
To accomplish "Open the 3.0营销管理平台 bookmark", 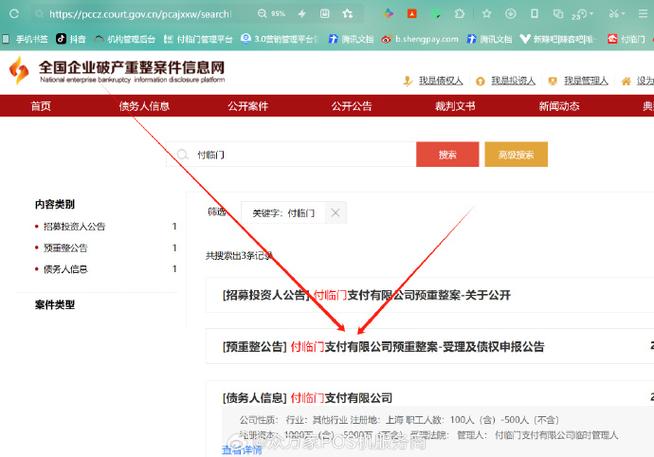I will (279, 39).
